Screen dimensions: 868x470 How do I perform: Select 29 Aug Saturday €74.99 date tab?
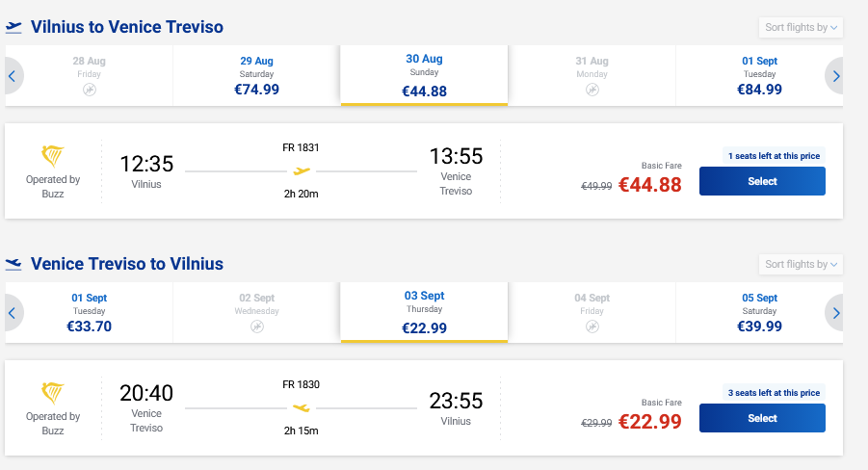point(256,76)
